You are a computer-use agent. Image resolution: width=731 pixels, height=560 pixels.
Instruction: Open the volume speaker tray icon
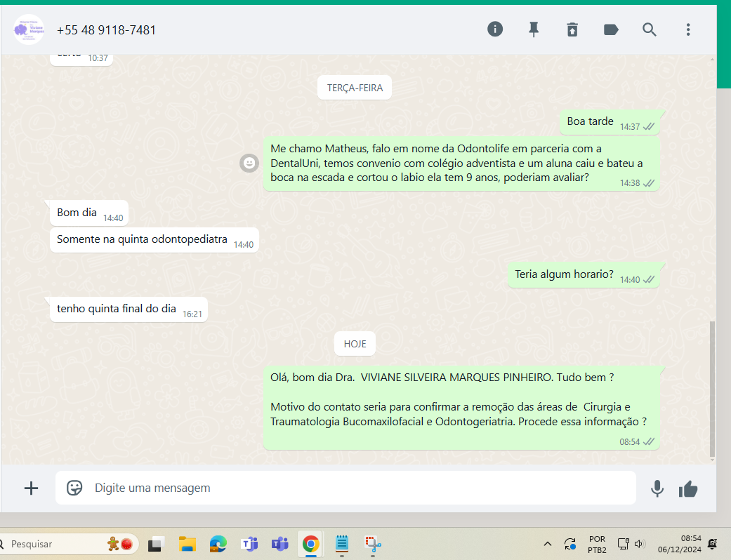click(639, 544)
